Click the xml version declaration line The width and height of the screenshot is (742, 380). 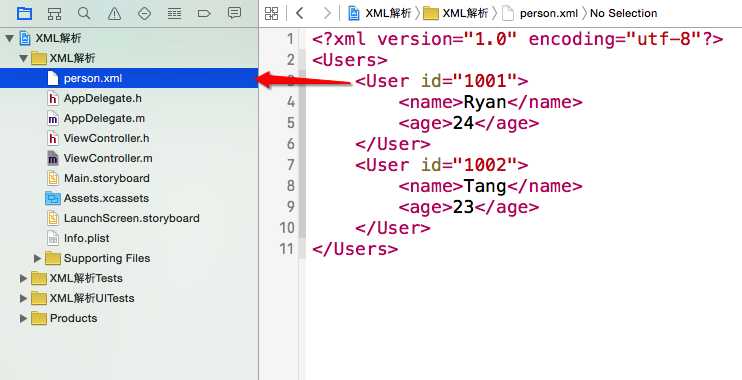518,39
